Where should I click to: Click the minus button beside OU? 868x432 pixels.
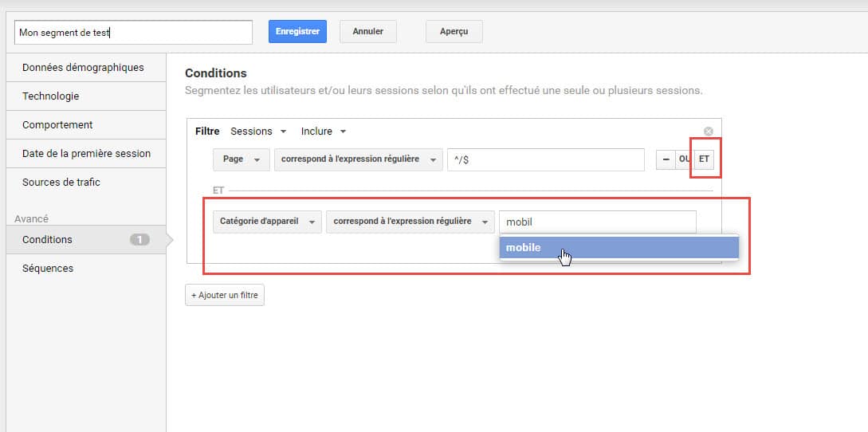tap(666, 159)
